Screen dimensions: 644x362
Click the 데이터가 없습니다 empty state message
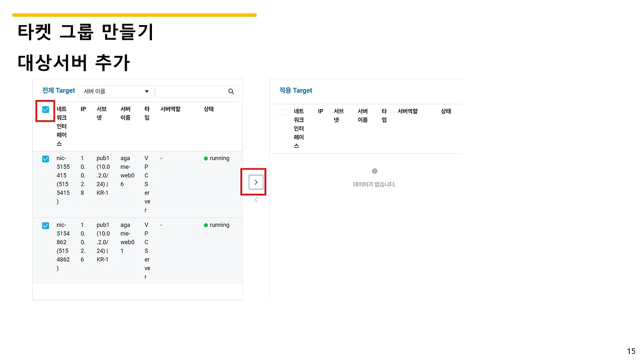(374, 184)
